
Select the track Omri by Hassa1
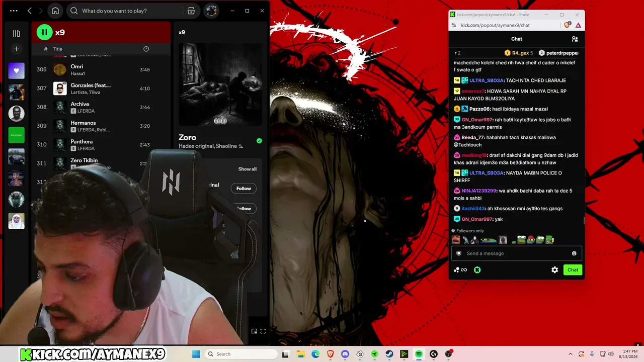[x=101, y=69]
